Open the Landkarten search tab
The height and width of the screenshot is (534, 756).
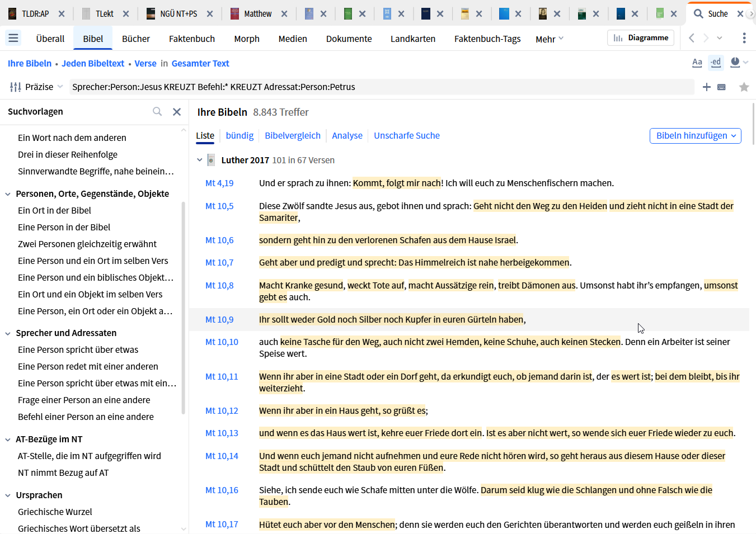(x=413, y=39)
